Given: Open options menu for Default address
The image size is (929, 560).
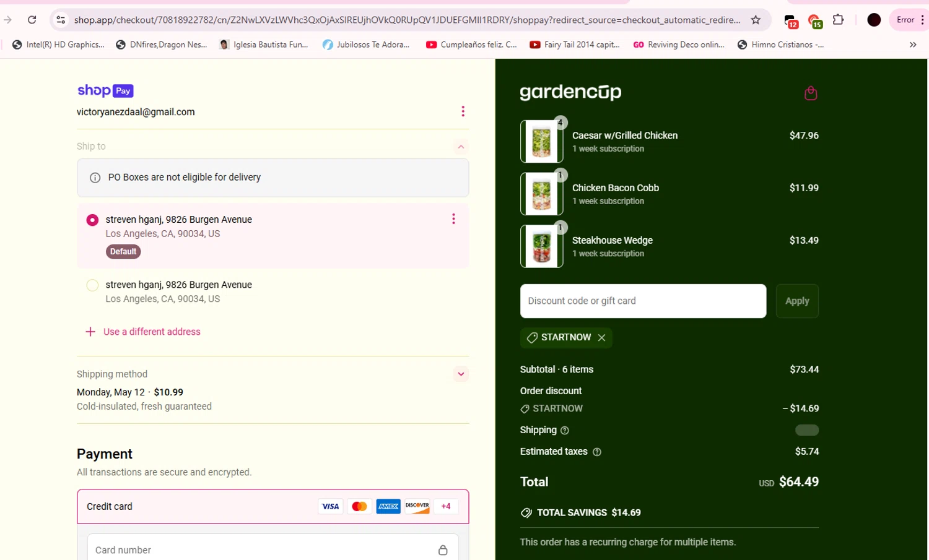Looking at the screenshot, I should point(453,219).
